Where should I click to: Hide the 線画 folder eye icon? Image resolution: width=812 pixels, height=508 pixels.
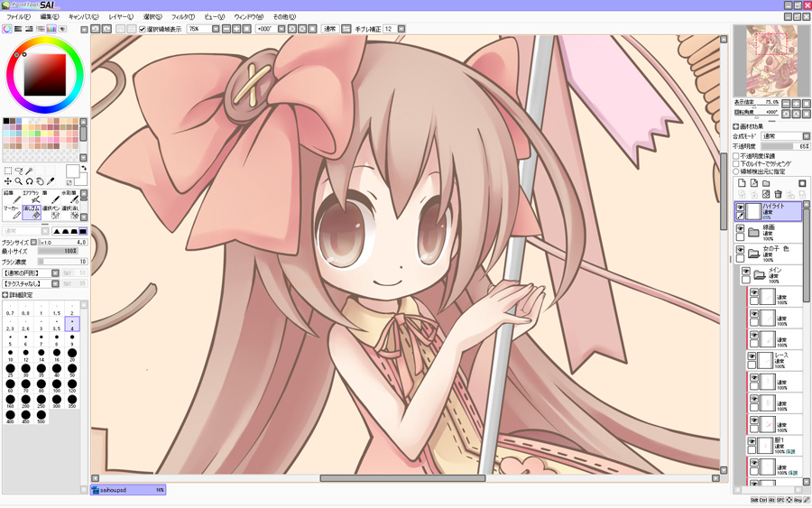[x=741, y=228]
